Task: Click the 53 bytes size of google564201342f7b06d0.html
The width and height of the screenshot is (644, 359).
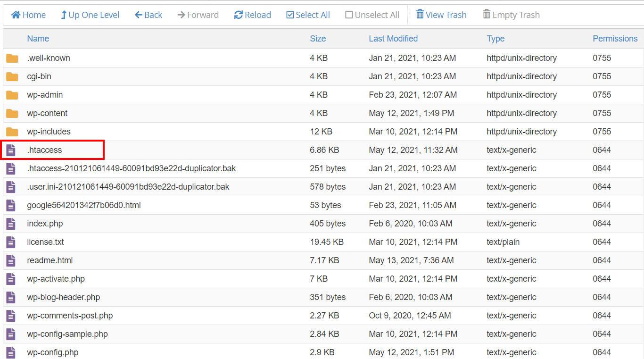Action: point(325,205)
